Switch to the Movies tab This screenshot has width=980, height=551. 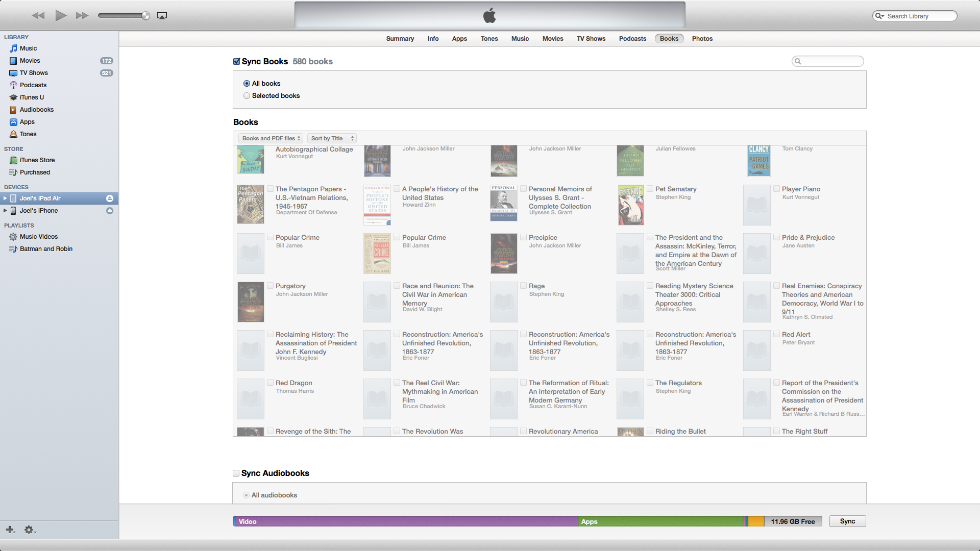(553, 39)
